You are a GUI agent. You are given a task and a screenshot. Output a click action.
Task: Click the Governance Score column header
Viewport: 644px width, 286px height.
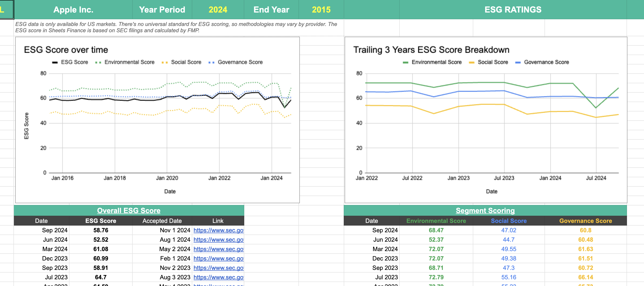click(586, 221)
